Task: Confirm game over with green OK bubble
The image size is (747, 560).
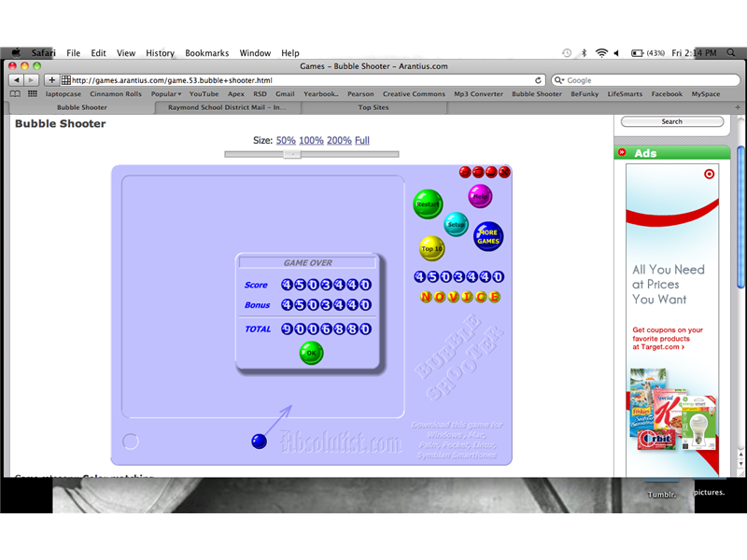Action: pos(311,353)
